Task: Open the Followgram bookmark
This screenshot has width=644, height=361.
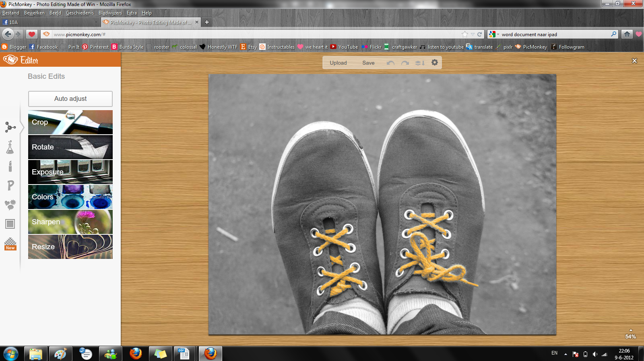Action: [x=568, y=47]
